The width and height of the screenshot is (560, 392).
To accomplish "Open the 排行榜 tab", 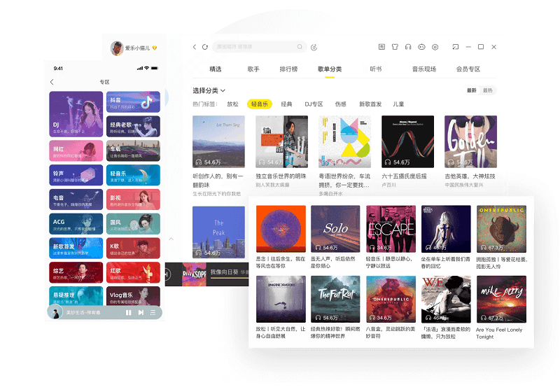I will click(288, 69).
